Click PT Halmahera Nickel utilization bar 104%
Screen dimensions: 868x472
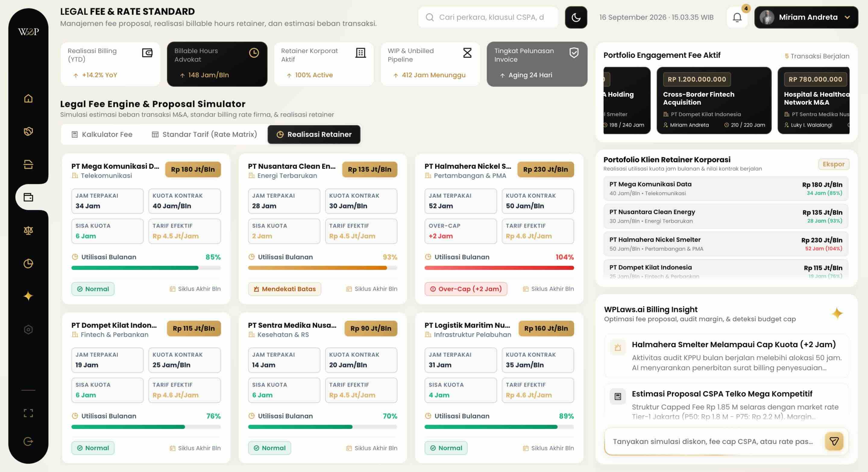(499, 268)
